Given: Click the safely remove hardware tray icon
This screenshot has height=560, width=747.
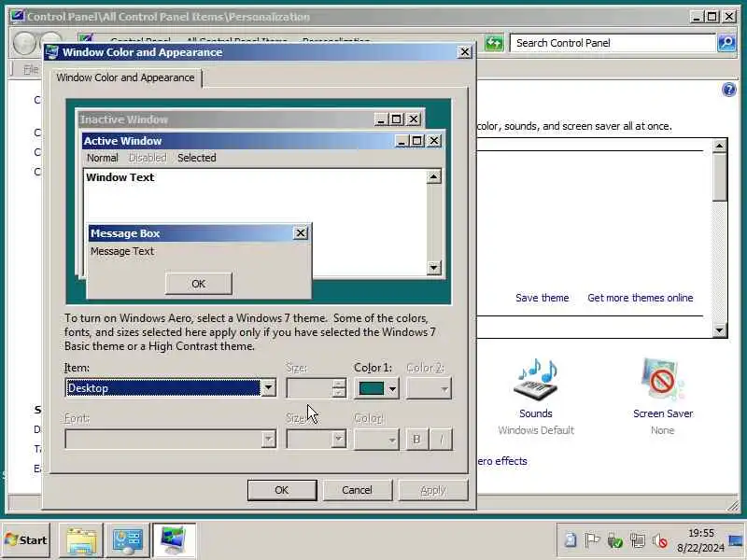Looking at the screenshot, I should click(614, 540).
